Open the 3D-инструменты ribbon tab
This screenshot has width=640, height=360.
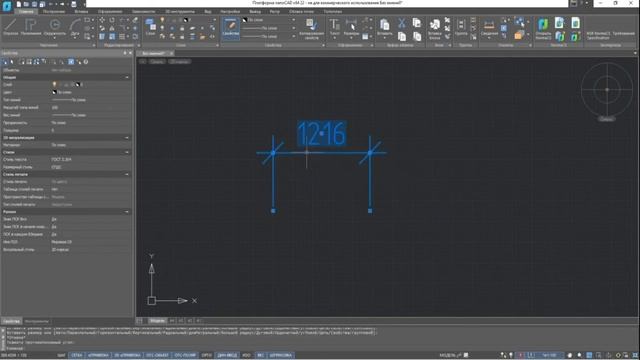click(x=180, y=11)
